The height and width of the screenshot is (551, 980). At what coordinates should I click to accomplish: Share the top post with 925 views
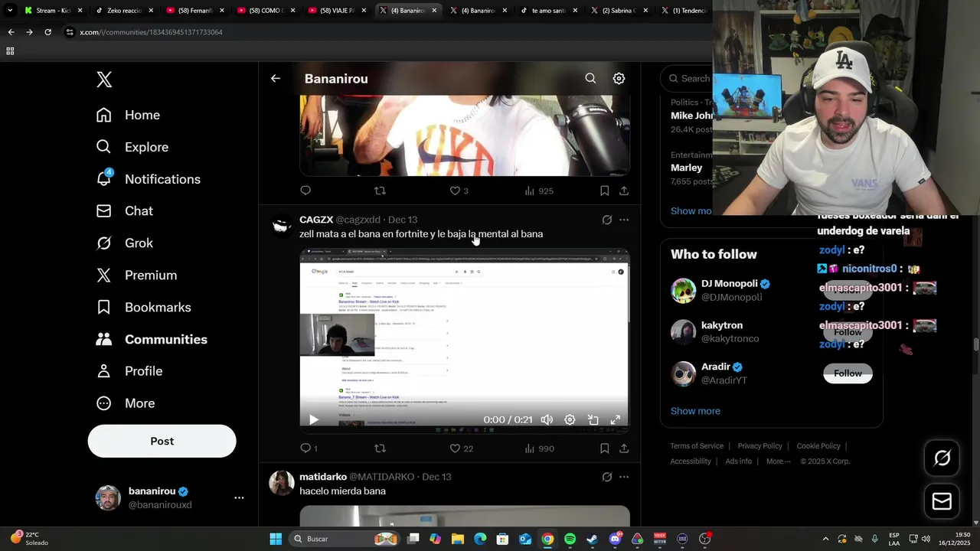624,191
